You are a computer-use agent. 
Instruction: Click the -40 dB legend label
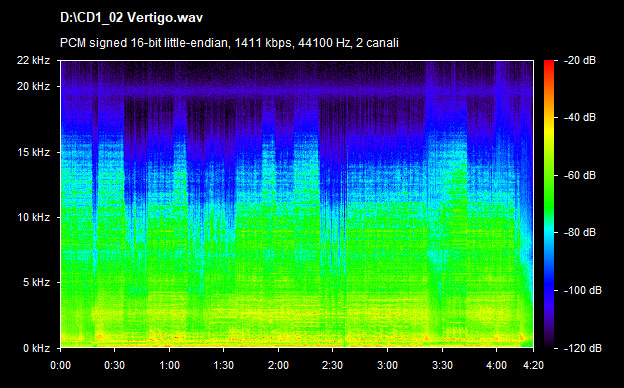pyautogui.click(x=580, y=117)
